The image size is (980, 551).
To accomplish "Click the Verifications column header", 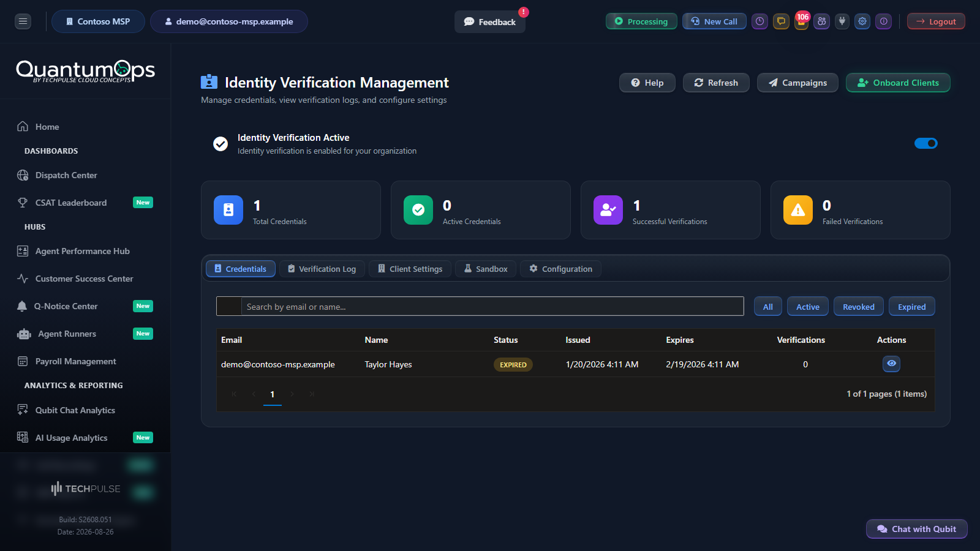I will (x=801, y=340).
